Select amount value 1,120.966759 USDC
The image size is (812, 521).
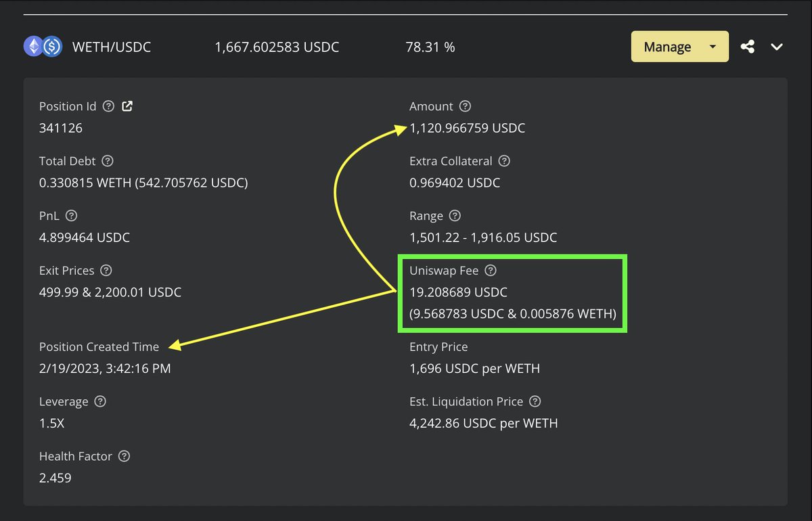point(467,128)
